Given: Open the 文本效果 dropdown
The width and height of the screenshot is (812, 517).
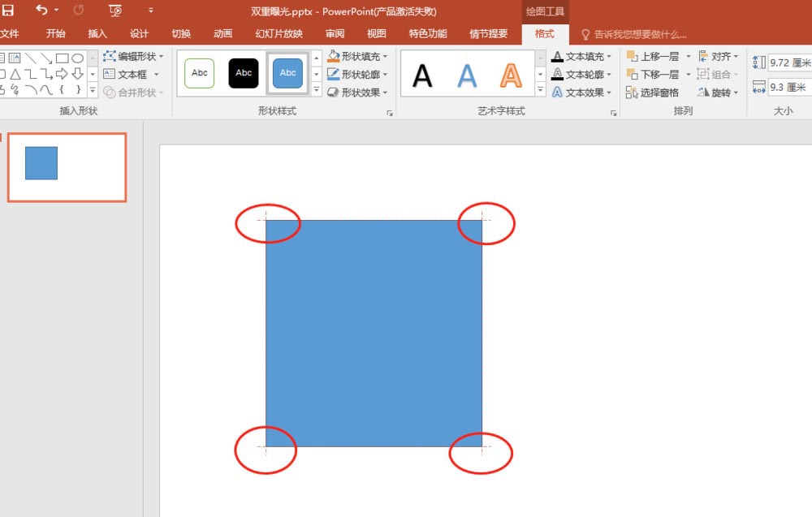Looking at the screenshot, I should [x=581, y=92].
